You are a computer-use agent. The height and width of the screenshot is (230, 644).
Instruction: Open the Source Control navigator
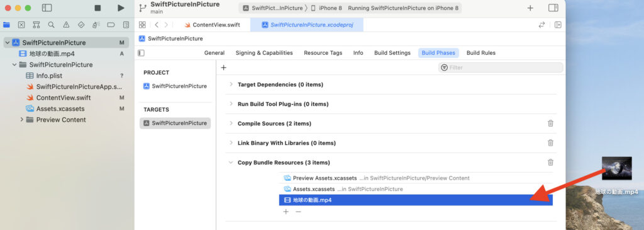(21, 25)
